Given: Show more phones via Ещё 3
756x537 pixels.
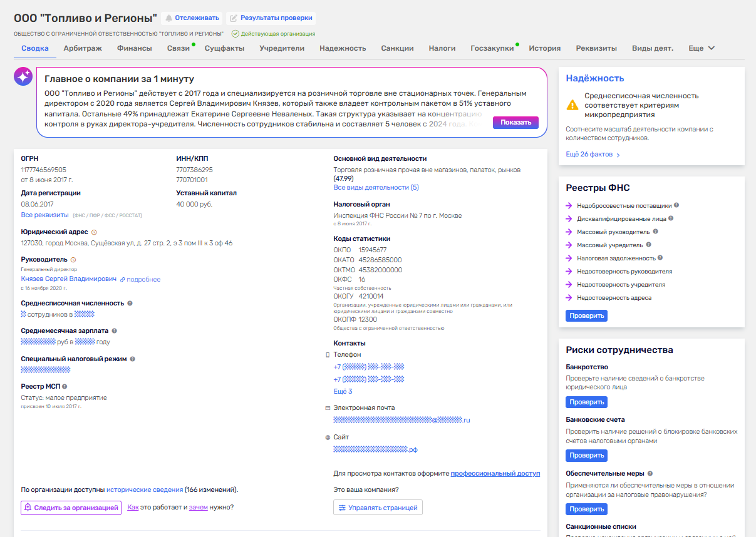Looking at the screenshot, I should 343,391.
